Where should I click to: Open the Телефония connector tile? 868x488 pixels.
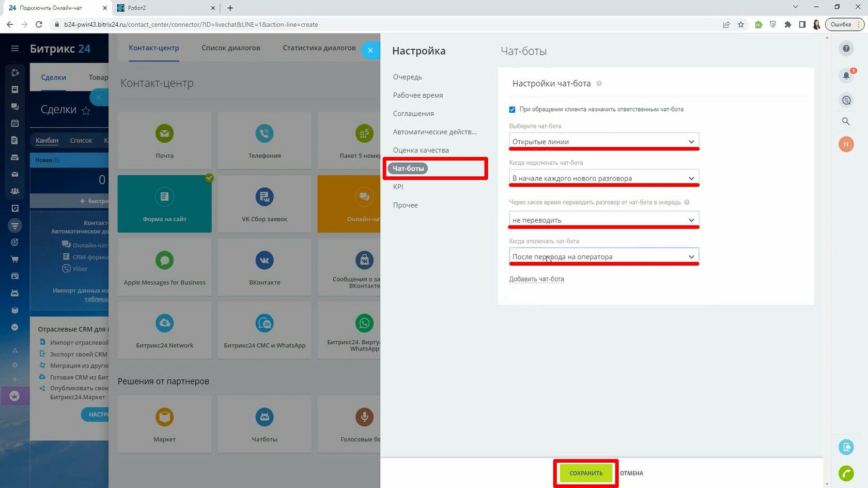[x=265, y=140]
